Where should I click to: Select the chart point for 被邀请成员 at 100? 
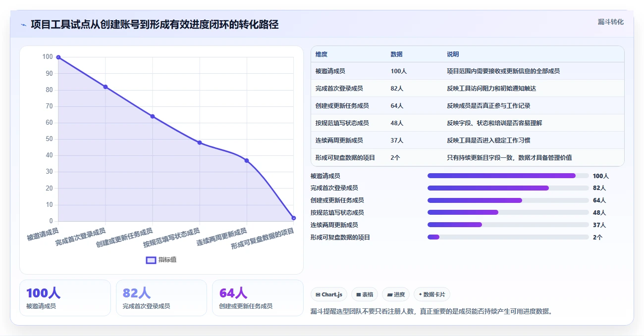58,57
